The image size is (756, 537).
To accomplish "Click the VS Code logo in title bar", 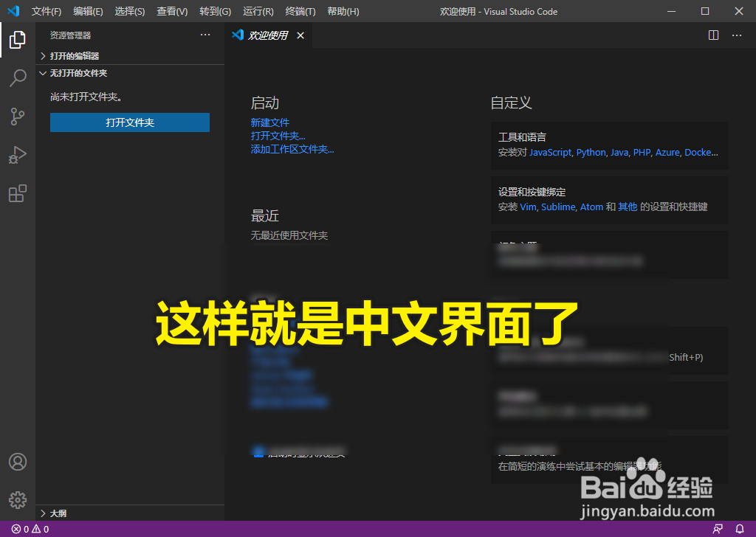I will click(13, 10).
